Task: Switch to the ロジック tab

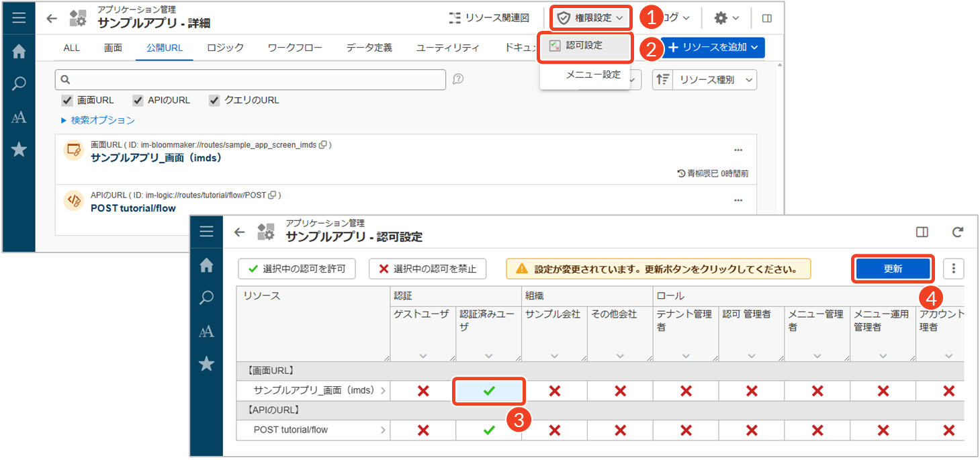Action: tap(225, 48)
